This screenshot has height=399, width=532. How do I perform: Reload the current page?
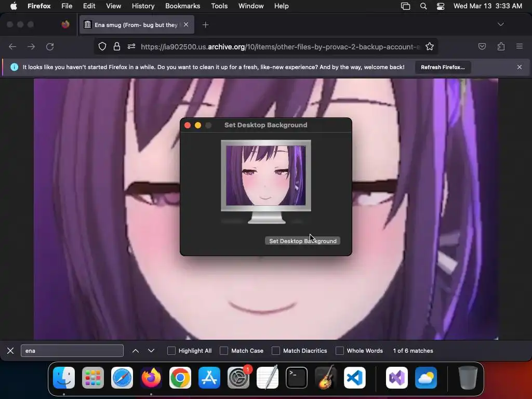pos(50,46)
